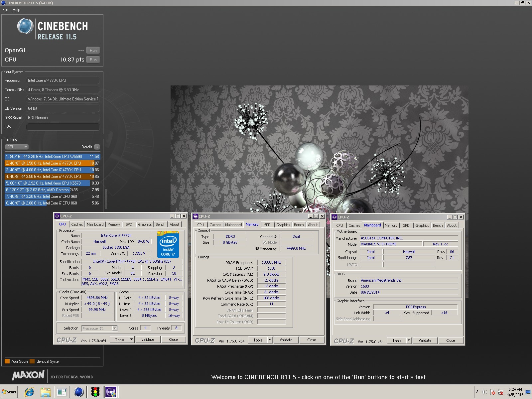532x399 pixels.
Task: Select ranking entry Core i7 CPU 860
Action: pos(52,203)
